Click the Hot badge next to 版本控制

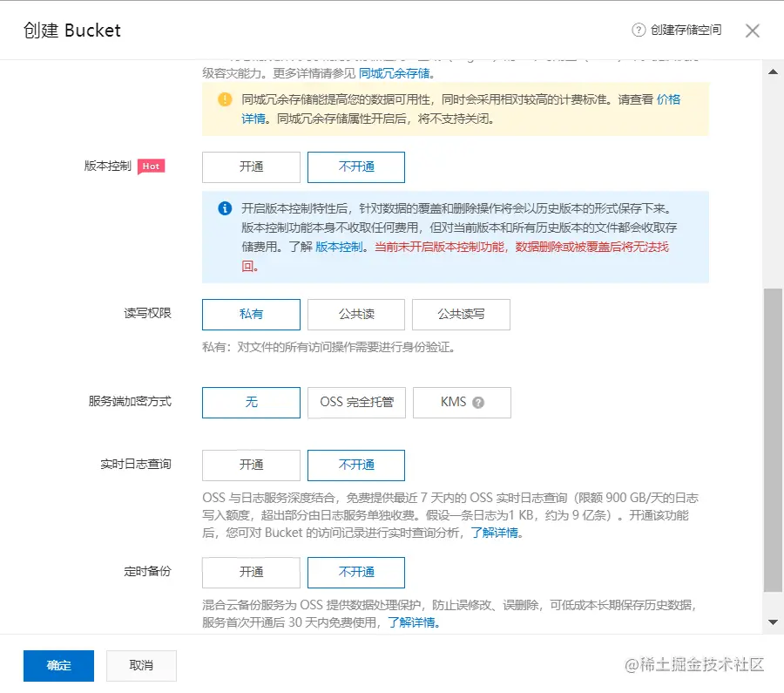click(151, 166)
